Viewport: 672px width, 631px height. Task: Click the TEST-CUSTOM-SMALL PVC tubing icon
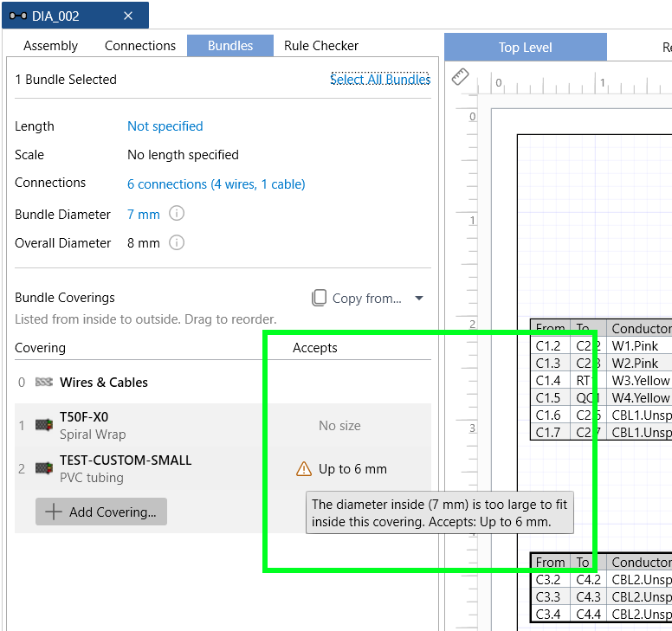43,468
